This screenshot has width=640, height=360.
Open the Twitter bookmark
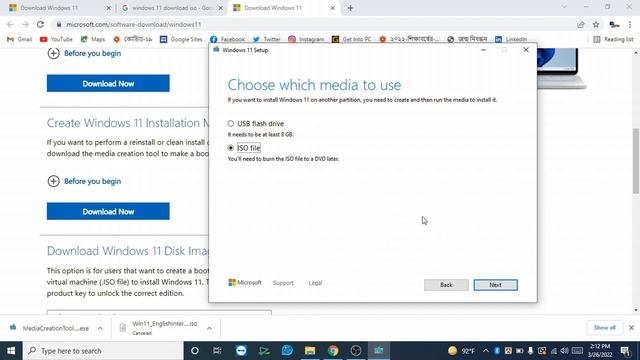267,39
